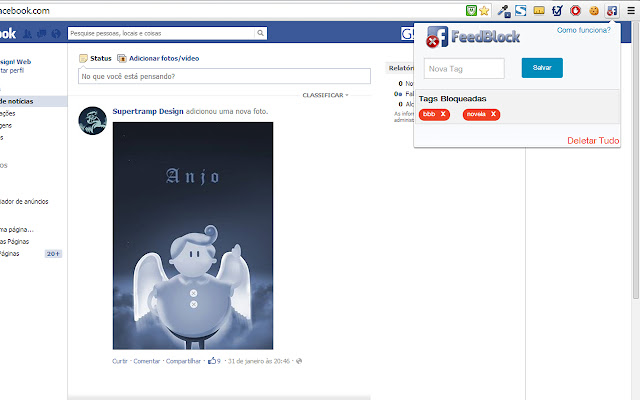Select Adicionar fotos/vídeo tab
Image resolution: width=640 pixels, height=400 pixels.
[x=158, y=58]
